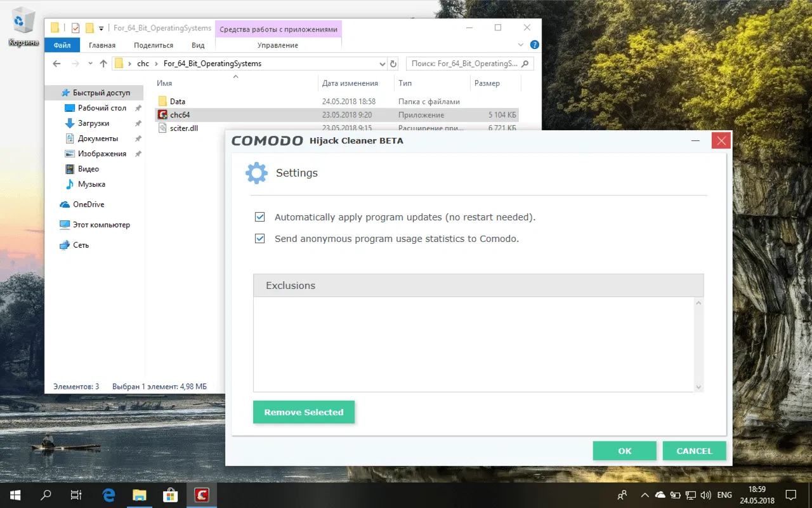Expand the Explorer ribbon with chevron
Screen dimensions: 812x508
[x=521, y=45]
